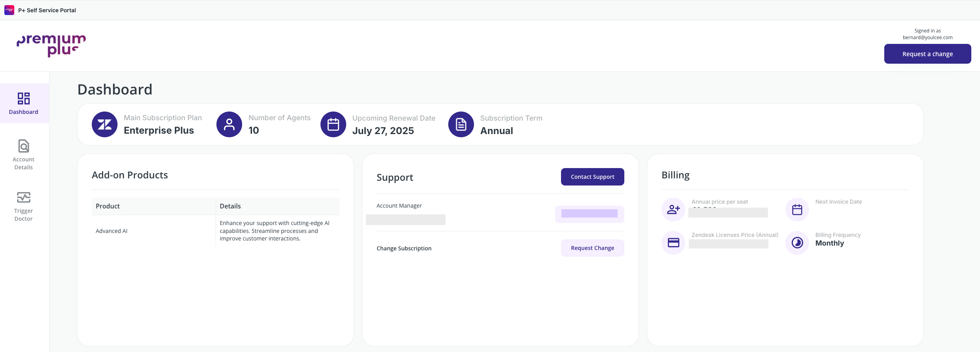
Task: Click the Product column header
Action: 108,206
